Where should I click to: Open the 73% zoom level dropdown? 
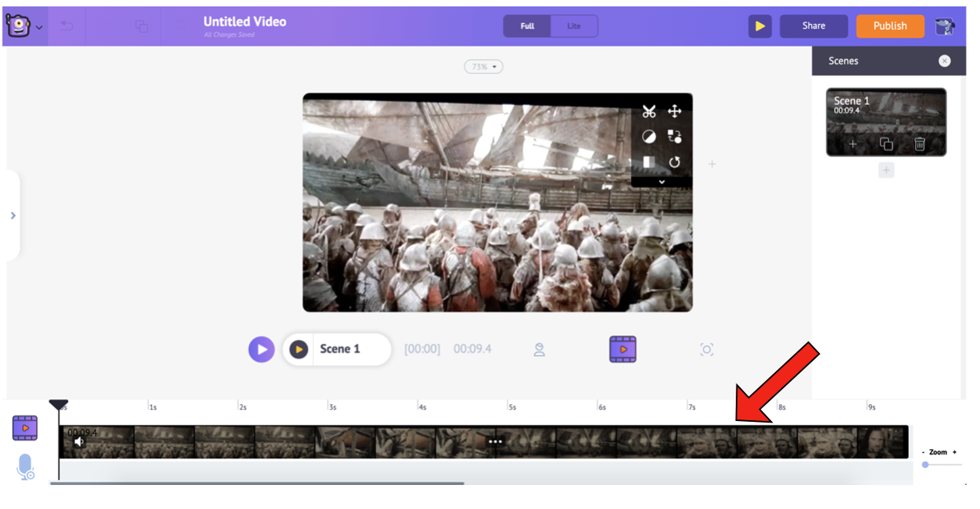tap(484, 67)
